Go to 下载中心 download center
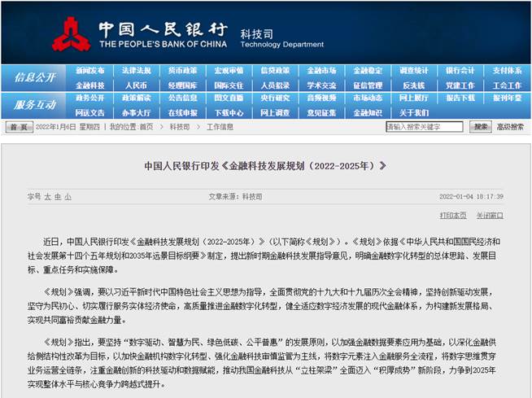 (x=229, y=112)
